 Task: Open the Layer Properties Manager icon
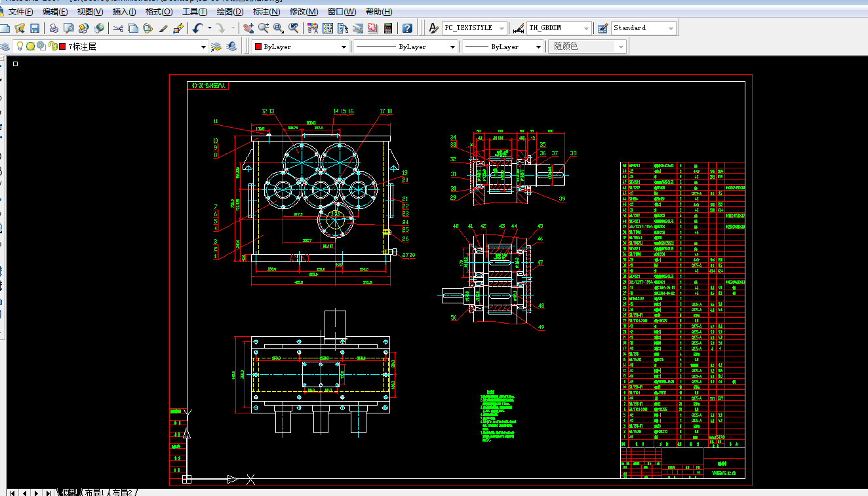point(6,47)
